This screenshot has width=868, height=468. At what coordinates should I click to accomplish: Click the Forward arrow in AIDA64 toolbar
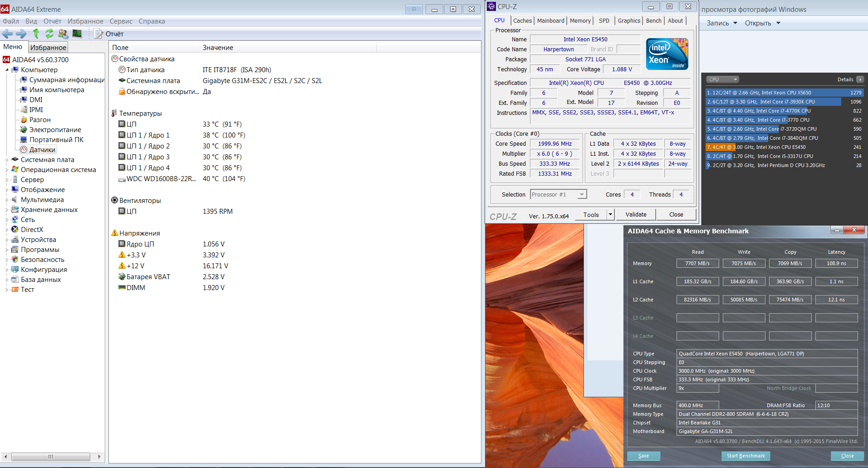point(21,34)
